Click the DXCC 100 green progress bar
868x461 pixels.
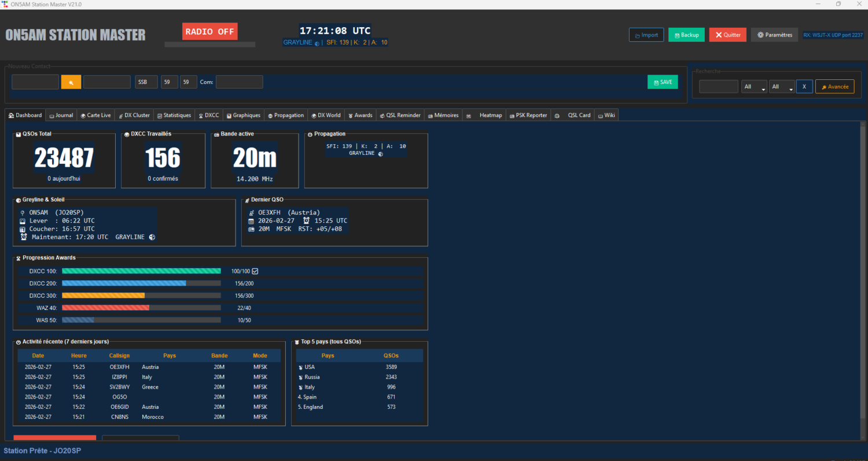(141, 271)
